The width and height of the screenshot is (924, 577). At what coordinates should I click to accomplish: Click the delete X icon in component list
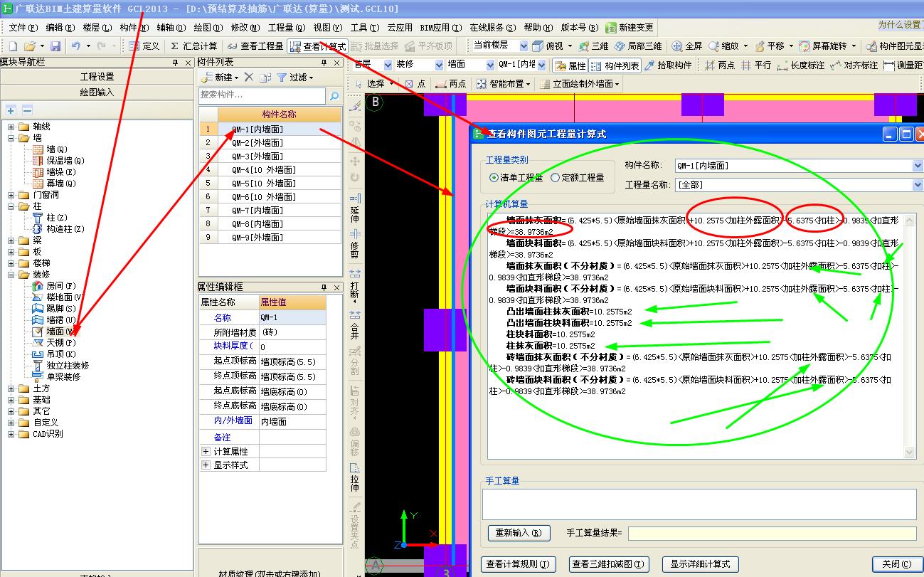(x=248, y=77)
